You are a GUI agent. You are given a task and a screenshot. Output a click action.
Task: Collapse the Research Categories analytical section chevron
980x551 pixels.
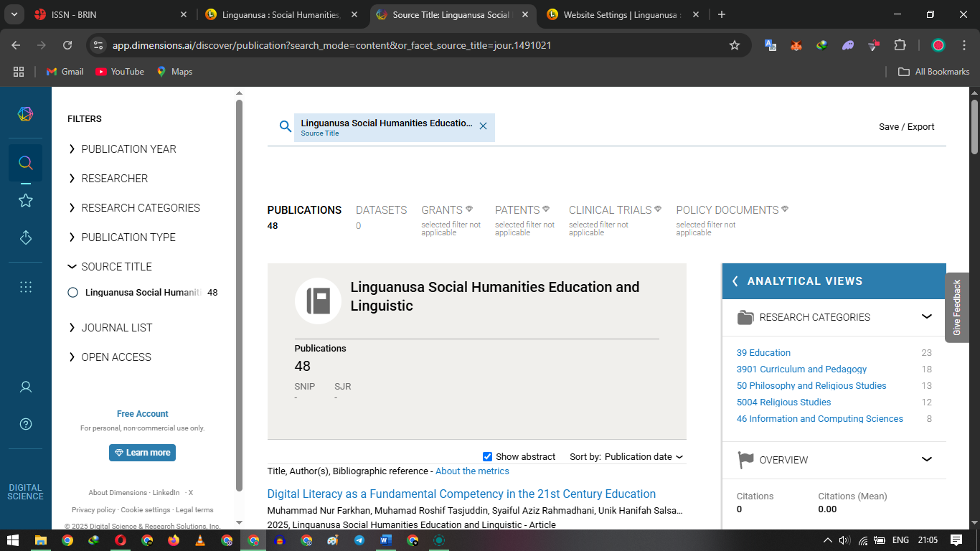pyautogui.click(x=927, y=317)
